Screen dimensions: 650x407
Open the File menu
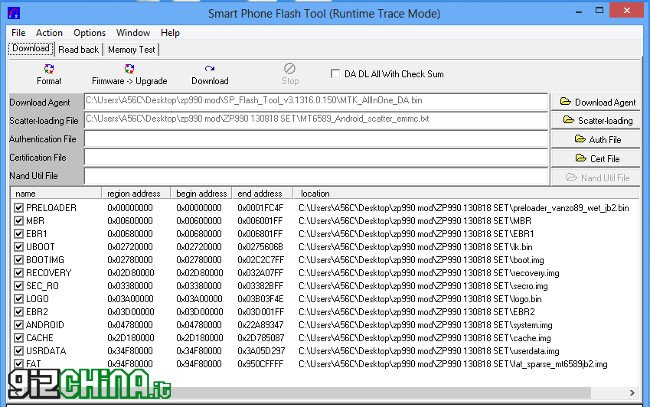[18, 33]
